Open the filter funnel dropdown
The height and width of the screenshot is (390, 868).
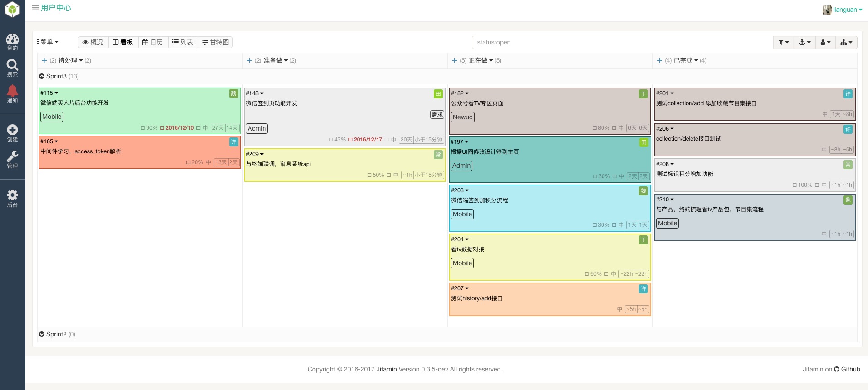tap(783, 42)
